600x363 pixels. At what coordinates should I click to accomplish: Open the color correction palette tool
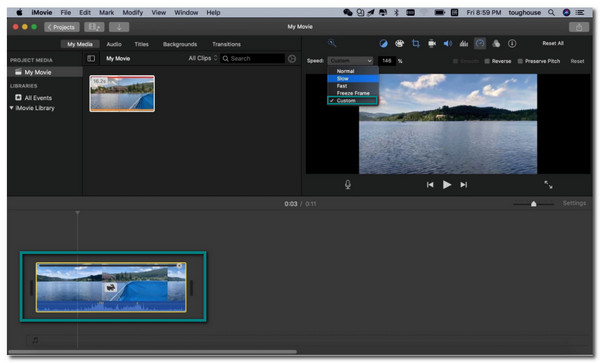399,44
